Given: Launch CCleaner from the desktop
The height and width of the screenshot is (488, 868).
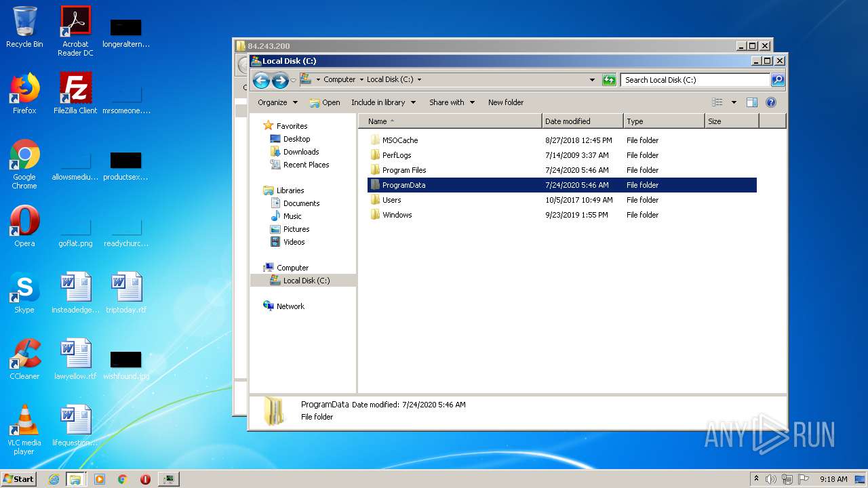Looking at the screenshot, I should pyautogui.click(x=24, y=359).
